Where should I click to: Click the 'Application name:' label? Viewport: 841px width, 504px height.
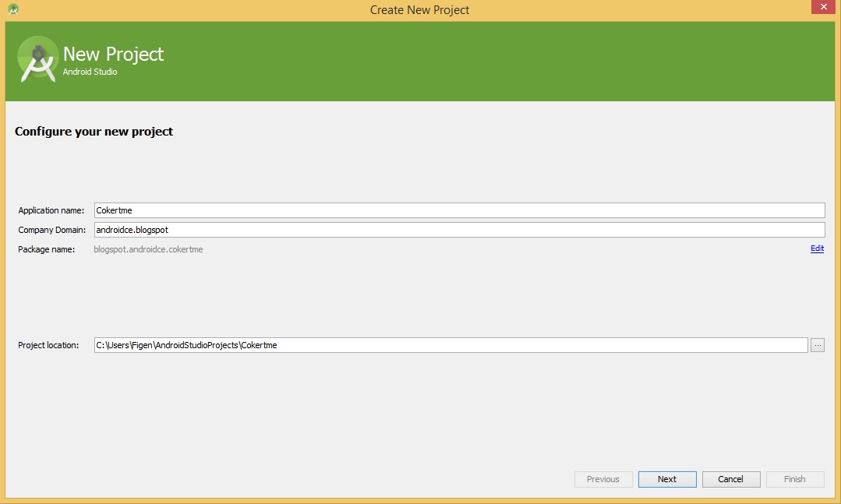tap(51, 211)
